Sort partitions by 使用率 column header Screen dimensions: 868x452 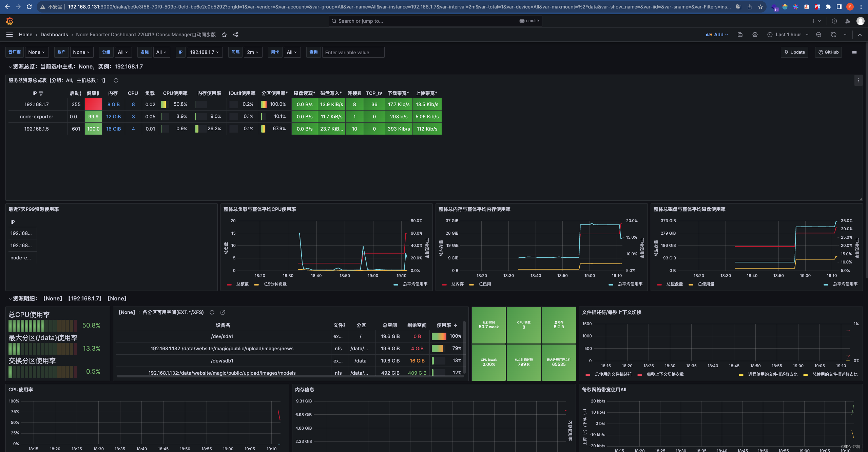pyautogui.click(x=447, y=325)
